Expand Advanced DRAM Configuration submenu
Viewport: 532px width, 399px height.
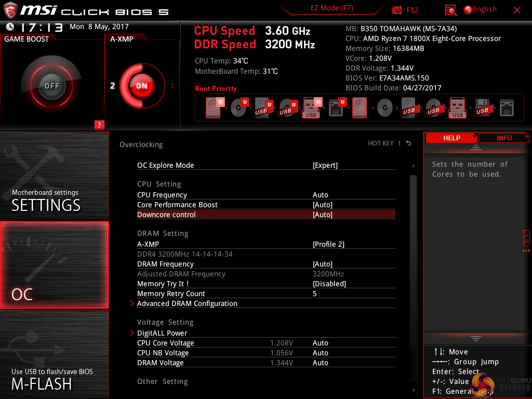point(266,303)
